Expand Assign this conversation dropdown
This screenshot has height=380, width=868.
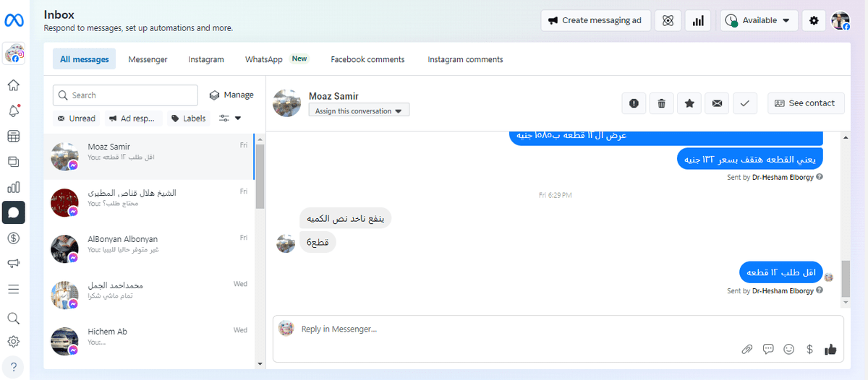pos(359,111)
